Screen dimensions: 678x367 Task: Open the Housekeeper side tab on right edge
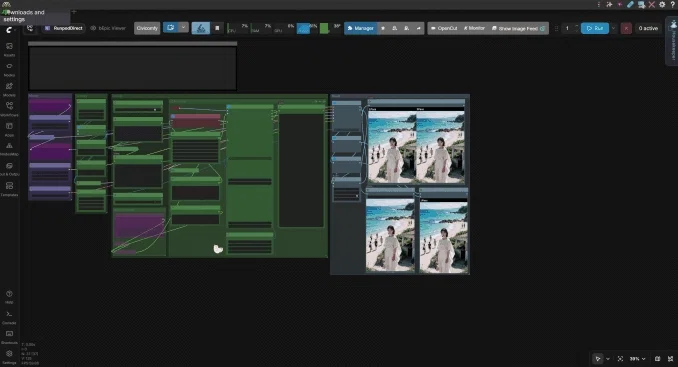pyautogui.click(x=673, y=42)
